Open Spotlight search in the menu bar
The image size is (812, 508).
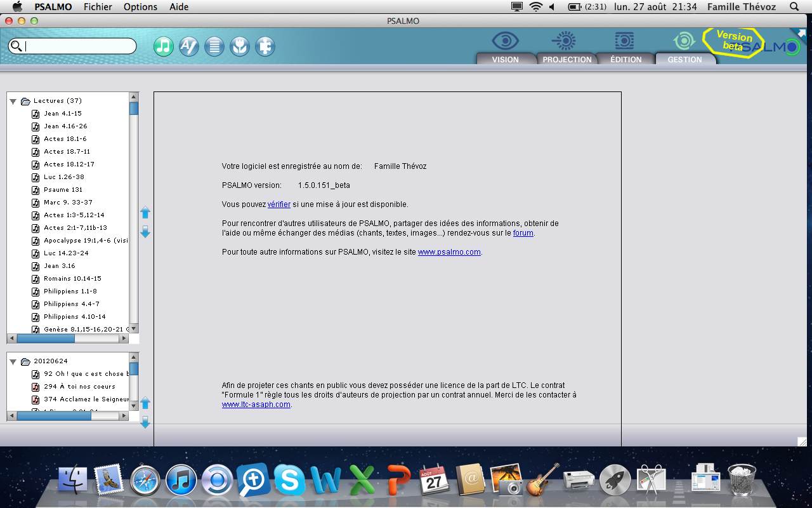pyautogui.click(x=794, y=6)
